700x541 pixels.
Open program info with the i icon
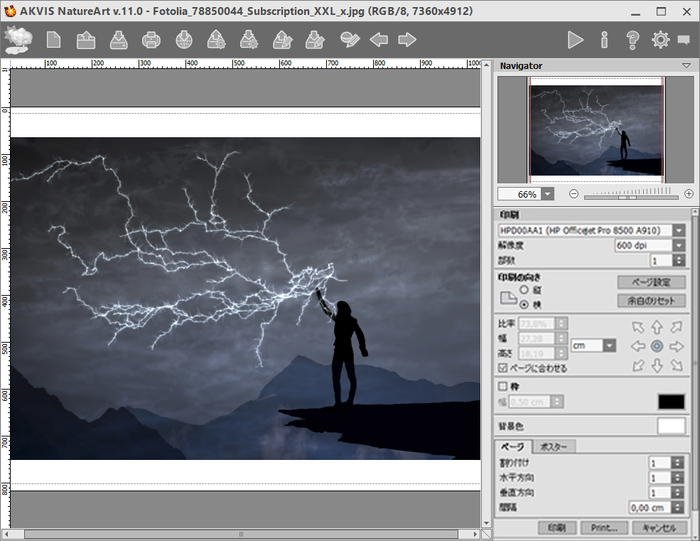click(x=604, y=40)
